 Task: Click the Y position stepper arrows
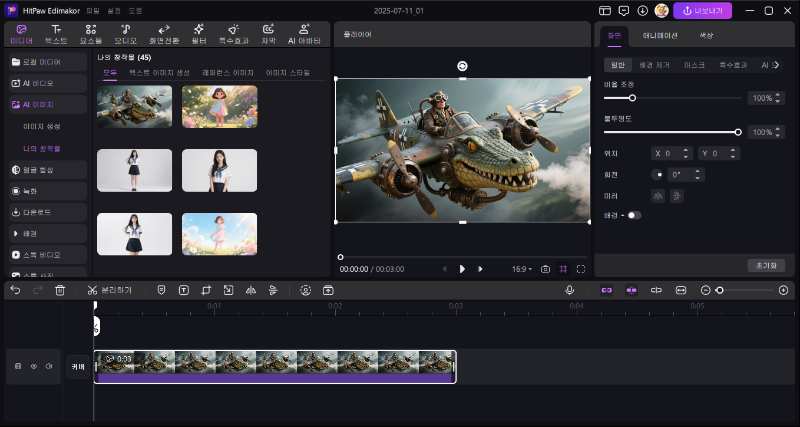coord(733,153)
